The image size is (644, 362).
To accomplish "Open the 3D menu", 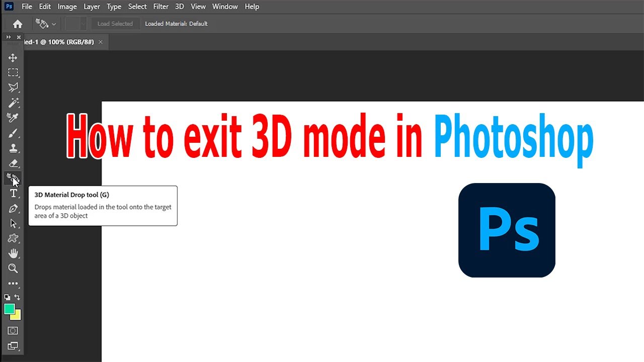I will 180,7.
